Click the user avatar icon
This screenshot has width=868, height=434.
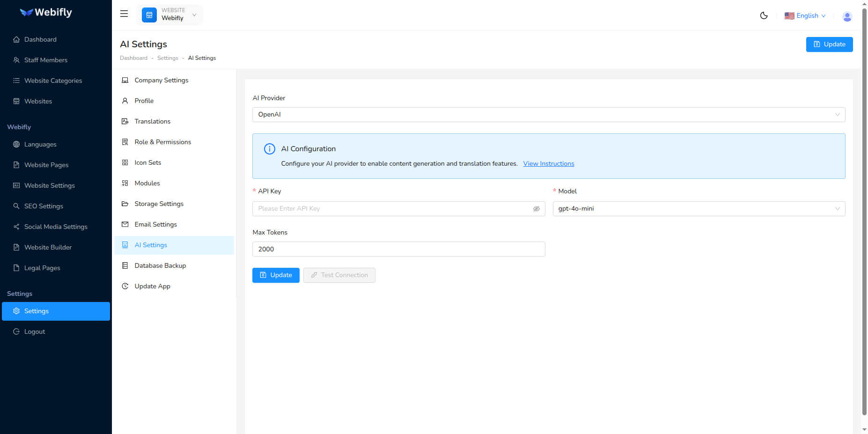[x=847, y=16]
